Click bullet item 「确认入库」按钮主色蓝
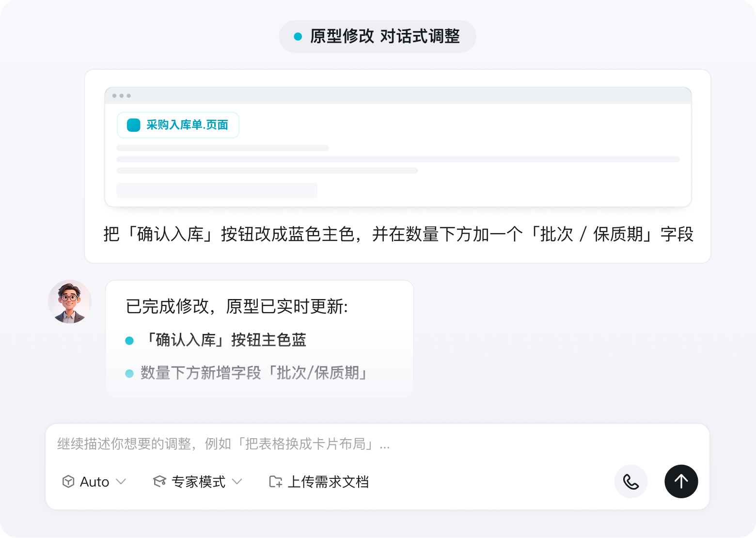The image size is (756, 538). coord(216,340)
